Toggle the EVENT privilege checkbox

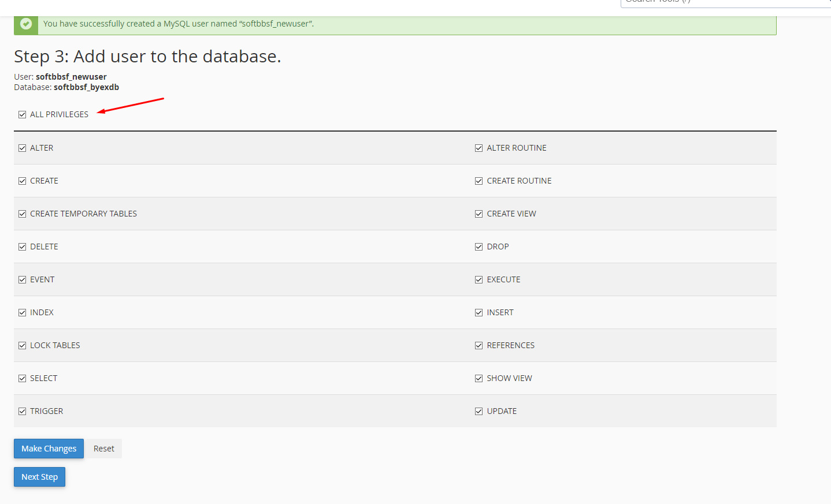click(x=23, y=279)
